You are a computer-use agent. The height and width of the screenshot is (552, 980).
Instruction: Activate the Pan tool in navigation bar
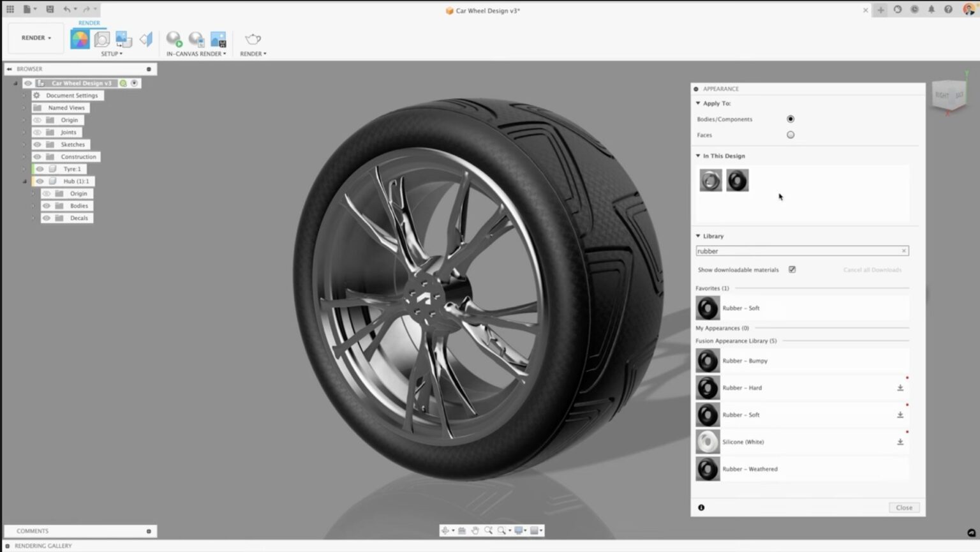(x=475, y=530)
